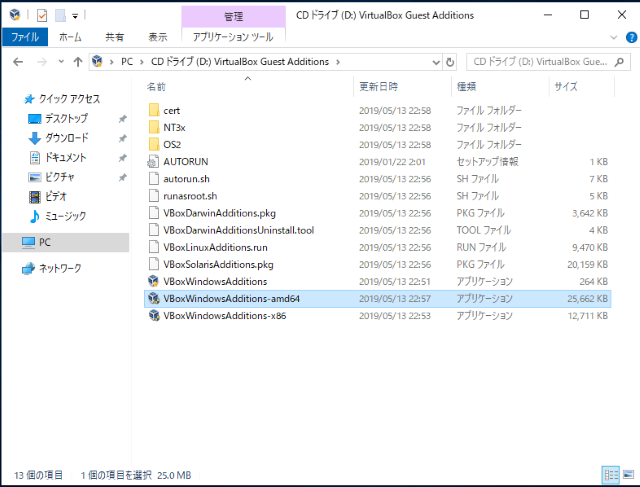Open Help with the question mark icon
The image size is (640, 487).
pos(631,38)
